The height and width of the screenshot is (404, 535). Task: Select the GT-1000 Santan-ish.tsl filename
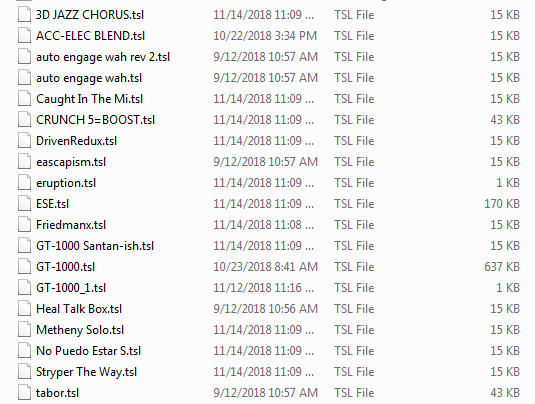(x=95, y=246)
